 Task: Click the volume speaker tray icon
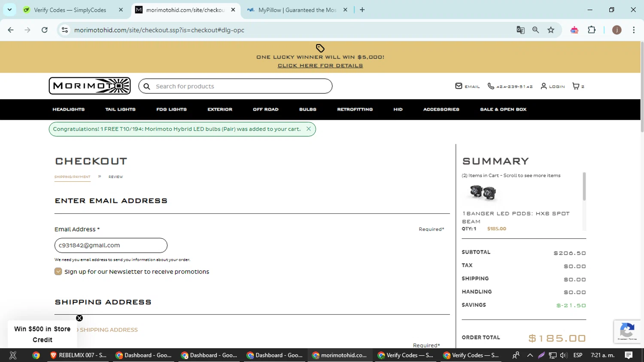coord(564,355)
